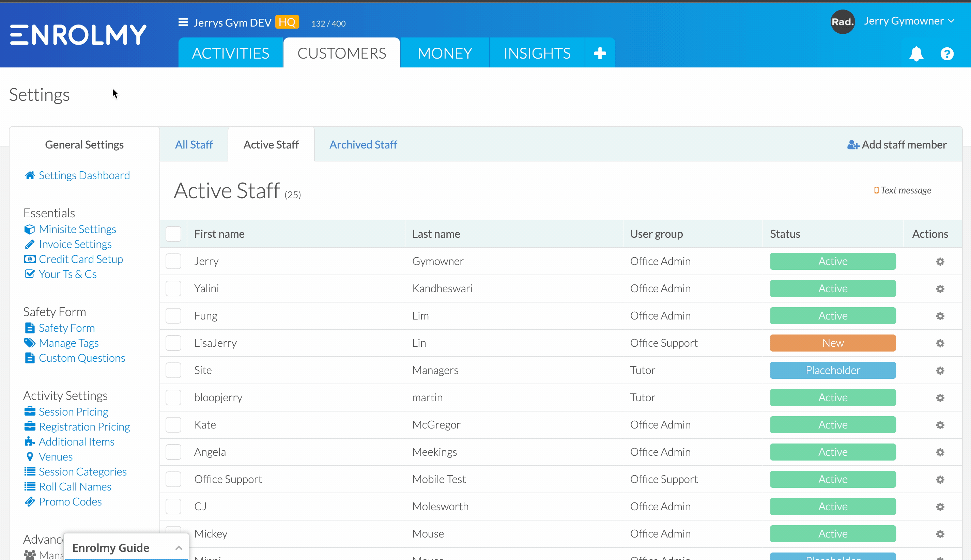Click the blue Placeholder status badge for Site
This screenshot has height=560, width=971.
[x=833, y=370]
